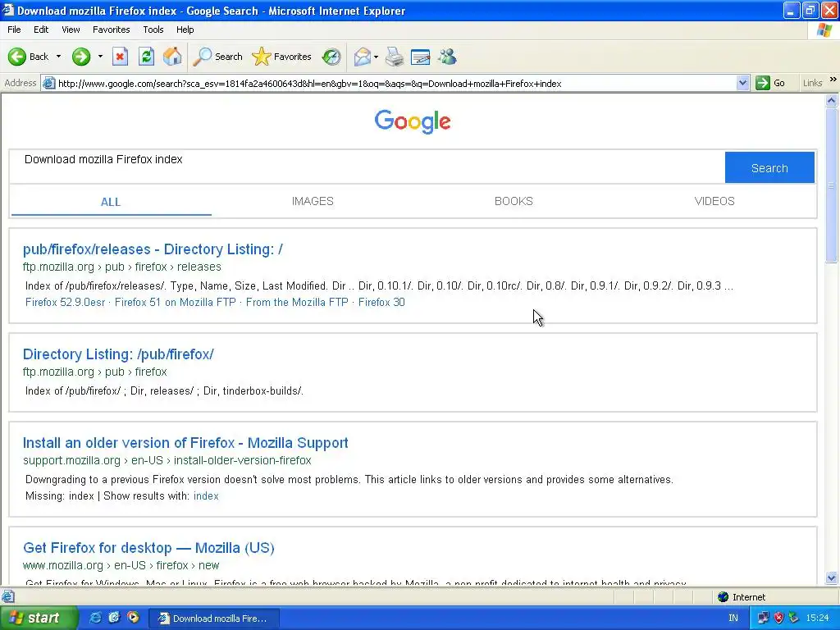The height and width of the screenshot is (630, 840).
Task: Switch to BOOKS results tab
Action: [514, 201]
